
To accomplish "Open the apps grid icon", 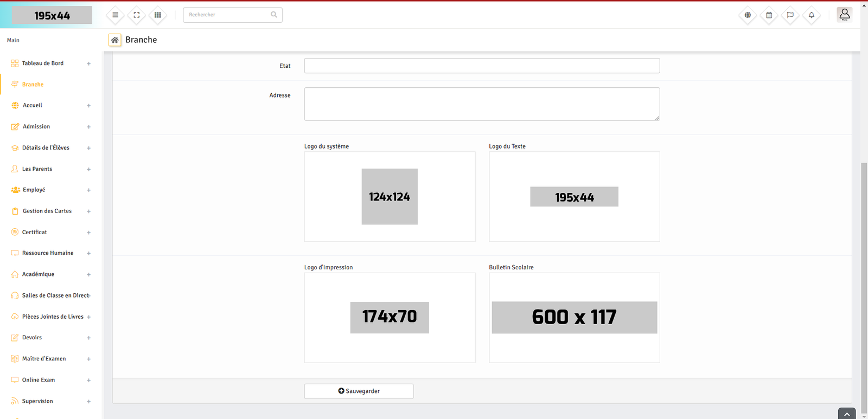I will [x=158, y=15].
